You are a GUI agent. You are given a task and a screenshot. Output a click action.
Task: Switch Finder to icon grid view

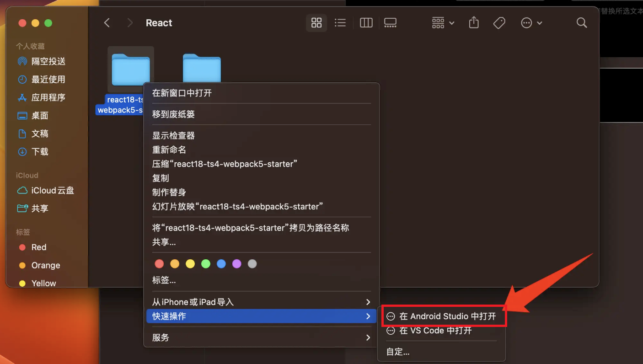(x=316, y=23)
